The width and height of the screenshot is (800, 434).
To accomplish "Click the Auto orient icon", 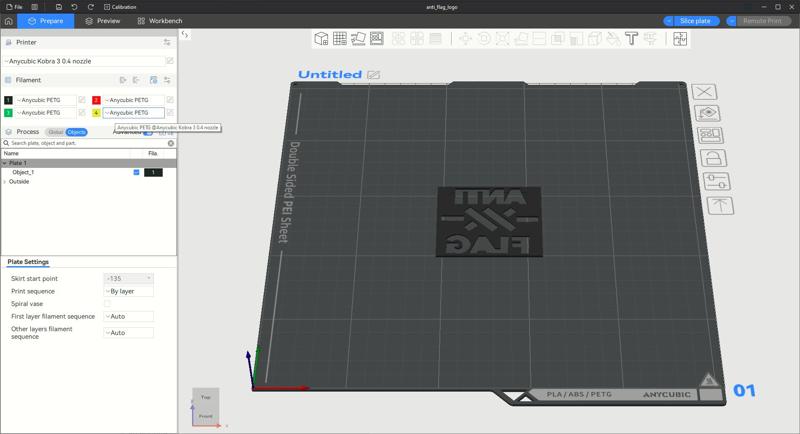I will point(358,39).
